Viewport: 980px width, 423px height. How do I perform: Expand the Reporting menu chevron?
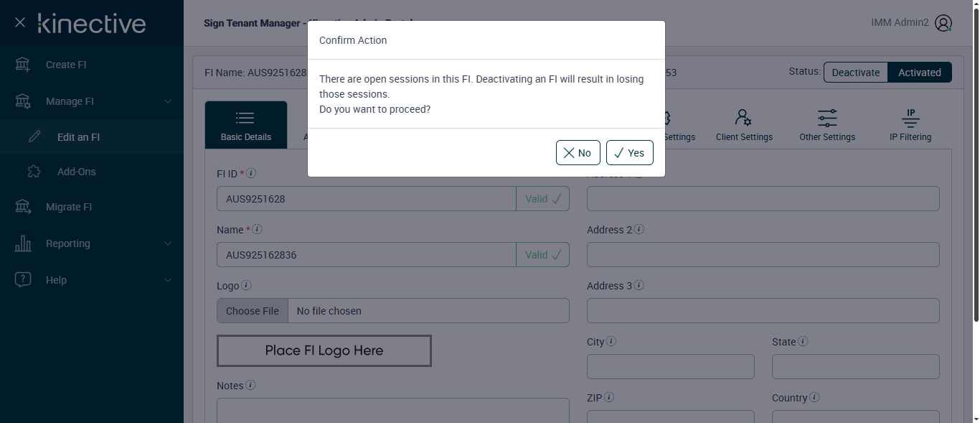coord(168,243)
